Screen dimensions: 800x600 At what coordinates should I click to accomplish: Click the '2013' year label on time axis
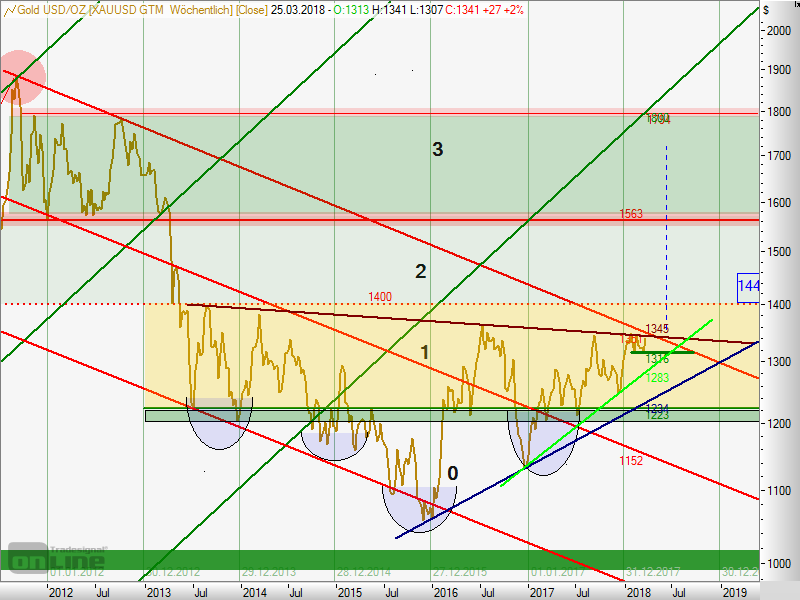click(159, 592)
